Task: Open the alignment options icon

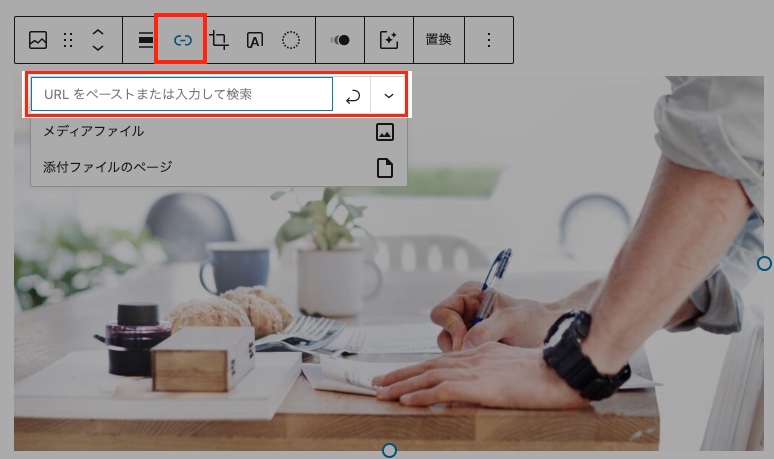Action: pos(145,40)
